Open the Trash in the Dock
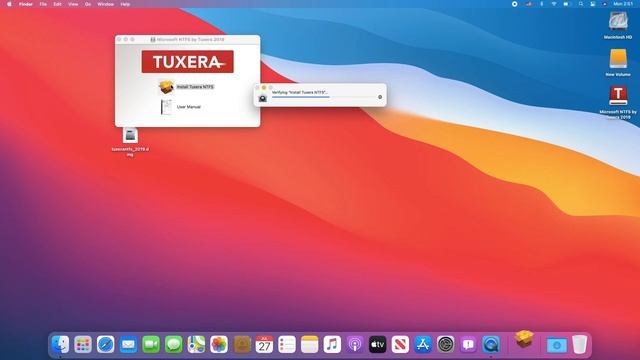640x360 pixels. (580, 344)
